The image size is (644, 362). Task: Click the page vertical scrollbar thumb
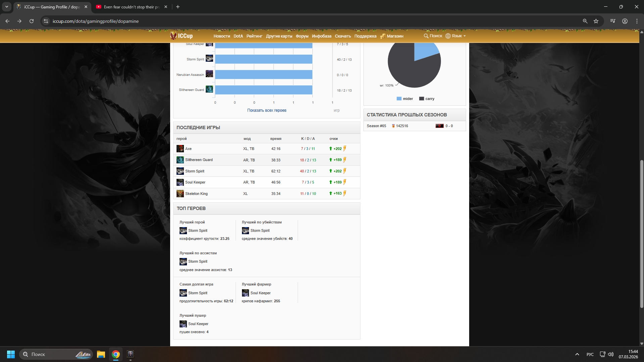tap(642, 234)
